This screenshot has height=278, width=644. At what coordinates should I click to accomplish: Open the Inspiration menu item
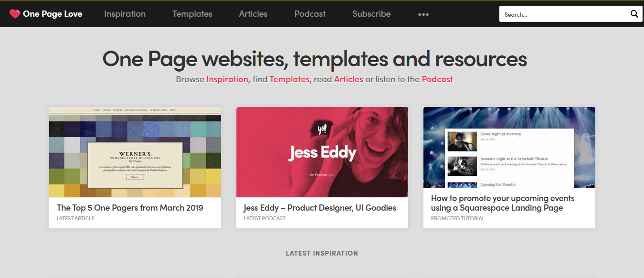click(x=125, y=14)
